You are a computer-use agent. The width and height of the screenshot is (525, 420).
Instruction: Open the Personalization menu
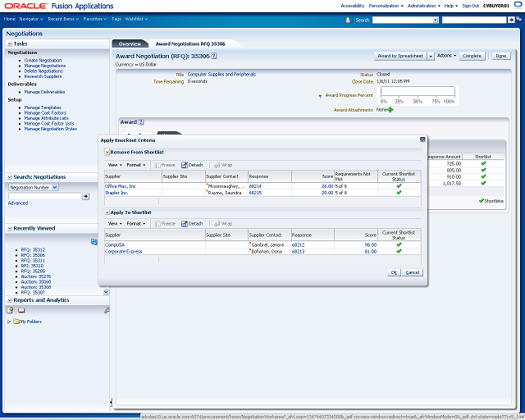(x=386, y=6)
